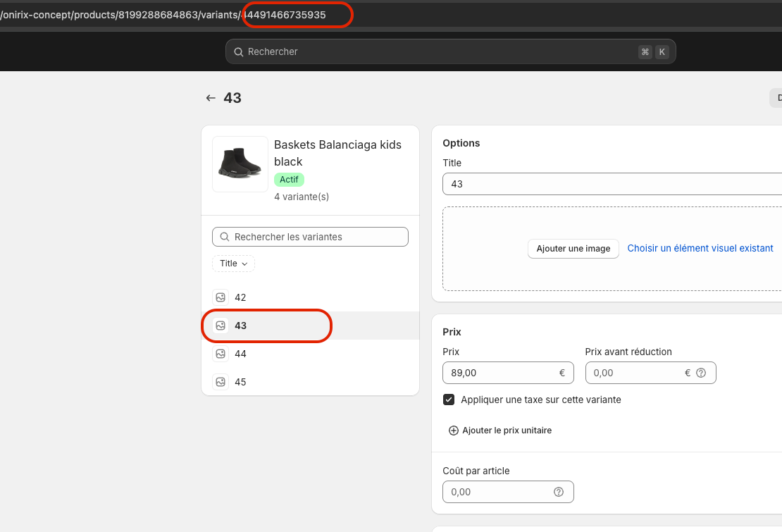782x532 pixels.
Task: Click help icon in Coût par article
Action: (559, 492)
